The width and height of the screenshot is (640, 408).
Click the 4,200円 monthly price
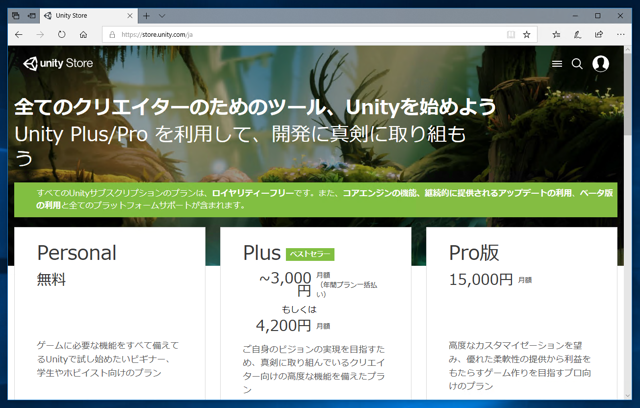pyautogui.click(x=283, y=326)
